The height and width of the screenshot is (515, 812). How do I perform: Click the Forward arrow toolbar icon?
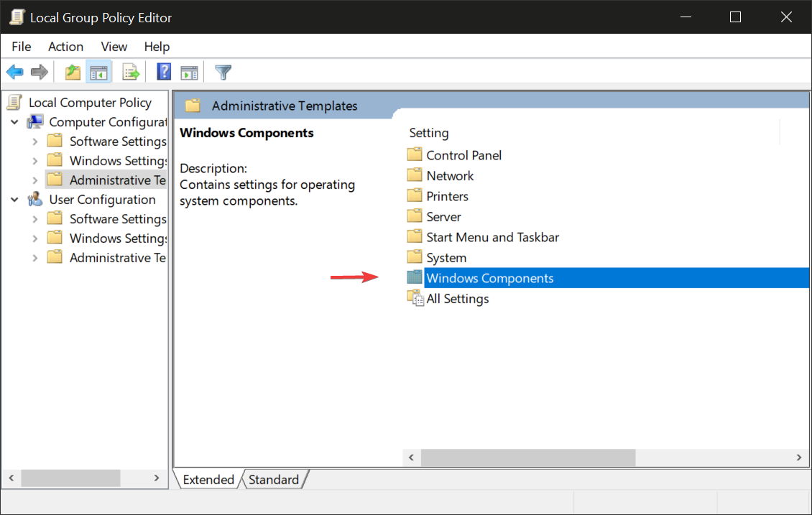pyautogui.click(x=40, y=72)
